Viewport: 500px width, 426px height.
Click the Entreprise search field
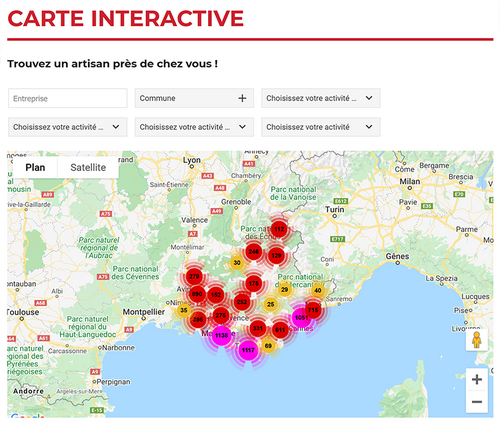coord(68,98)
